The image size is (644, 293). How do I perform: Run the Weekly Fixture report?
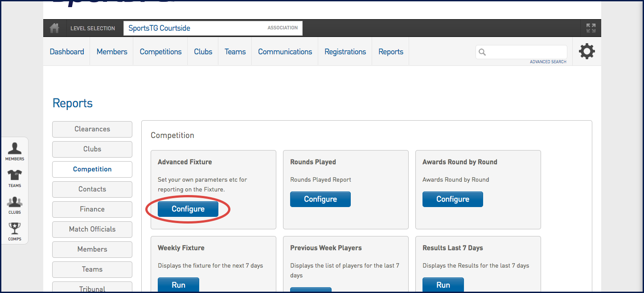pyautogui.click(x=178, y=285)
